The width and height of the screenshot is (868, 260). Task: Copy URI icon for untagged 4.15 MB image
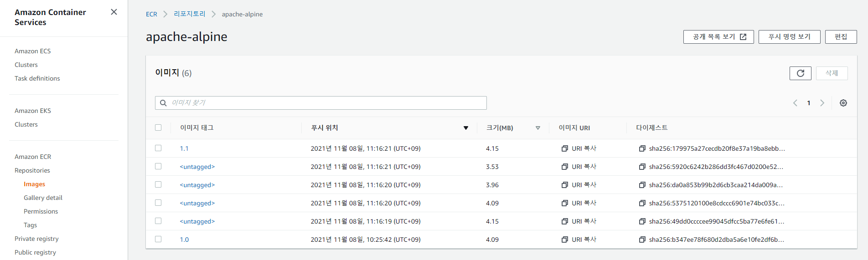[565, 221]
